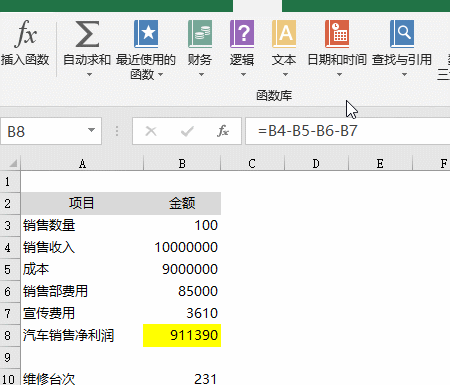The image size is (450, 385).
Task: Select row 3 header
Action: (x=10, y=225)
